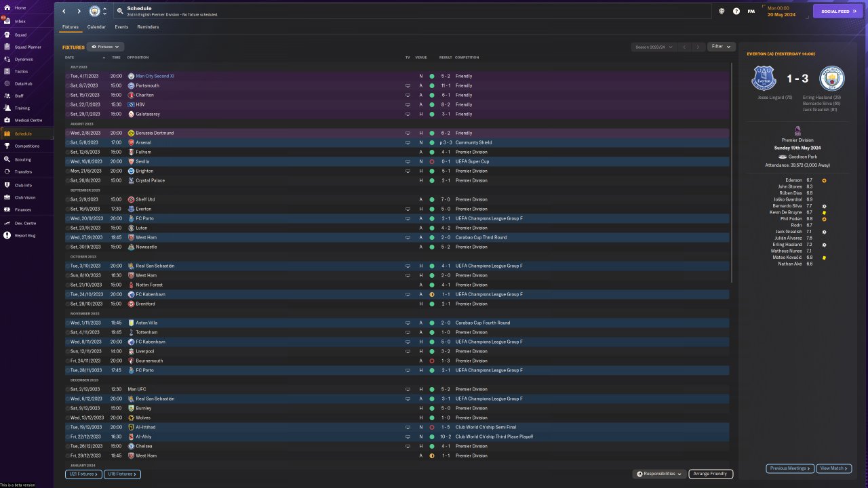Open the FM menu icon
Viewport: 868px width, 488px height.
(751, 12)
